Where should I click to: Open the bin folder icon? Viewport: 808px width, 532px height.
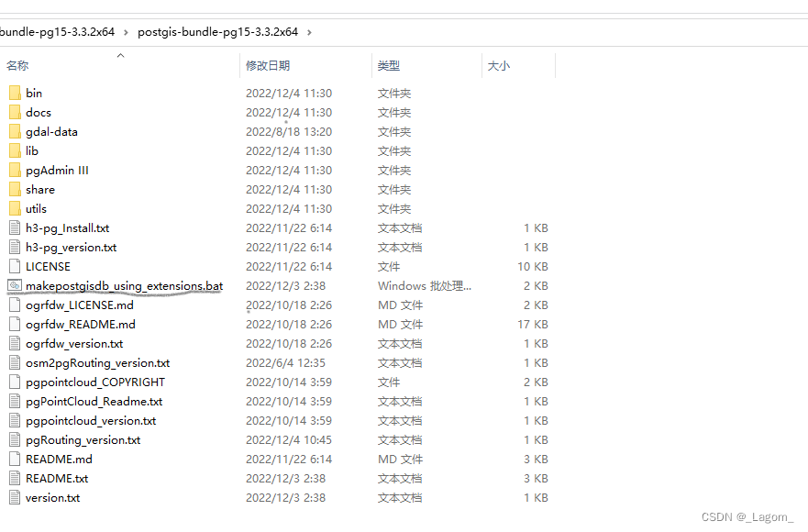coord(17,93)
